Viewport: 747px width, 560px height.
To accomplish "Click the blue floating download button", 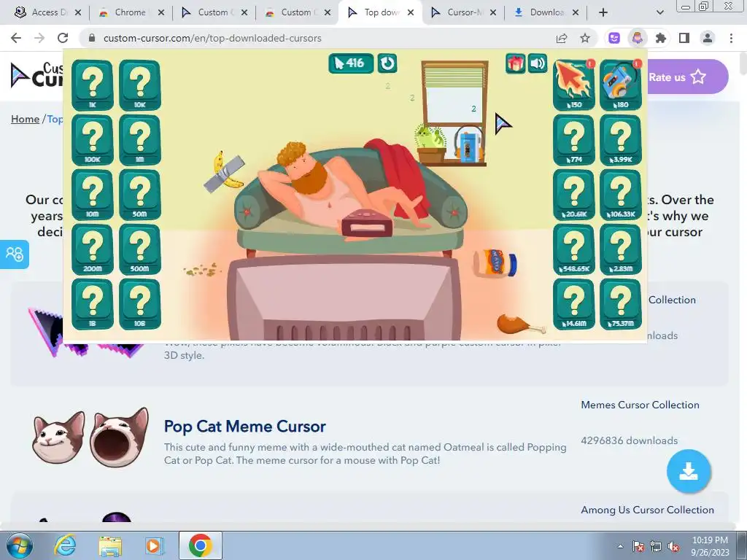I will point(689,472).
